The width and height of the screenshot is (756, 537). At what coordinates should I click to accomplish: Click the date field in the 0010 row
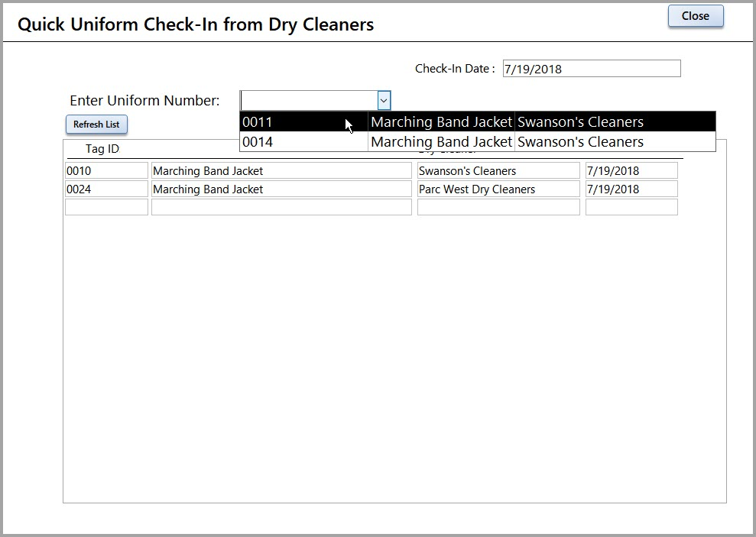pyautogui.click(x=631, y=171)
